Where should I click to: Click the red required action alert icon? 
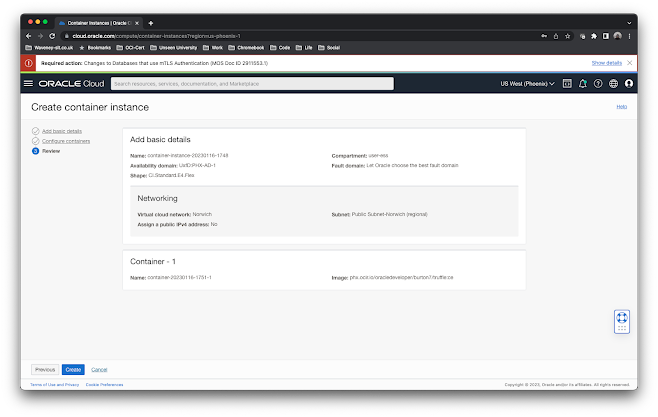click(x=28, y=63)
